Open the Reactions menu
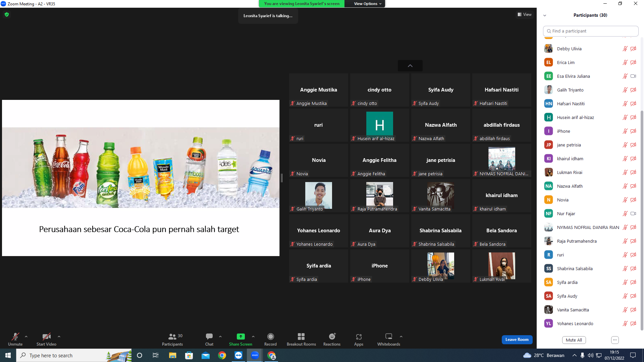Screen dimensions: 644x362 click(x=332, y=339)
